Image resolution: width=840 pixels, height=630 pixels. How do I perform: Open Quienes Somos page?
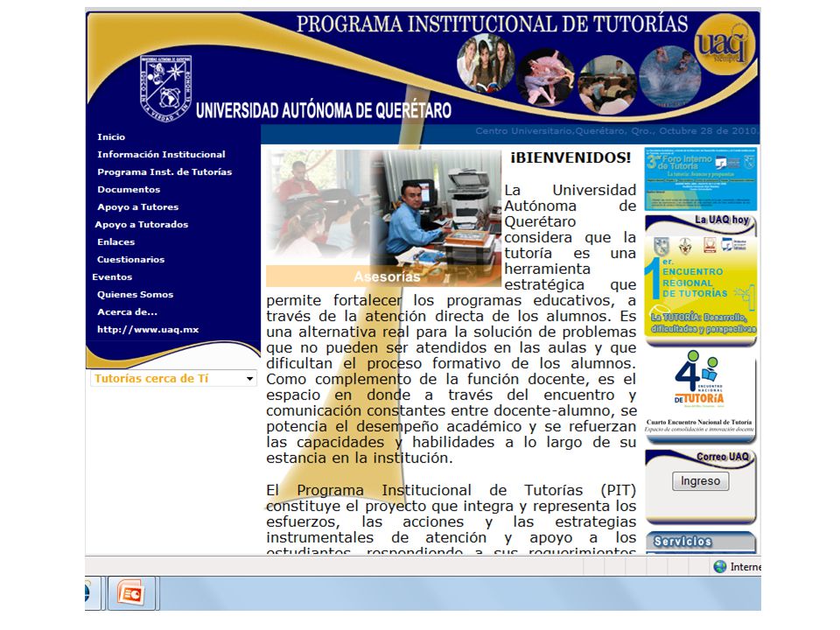pos(135,295)
